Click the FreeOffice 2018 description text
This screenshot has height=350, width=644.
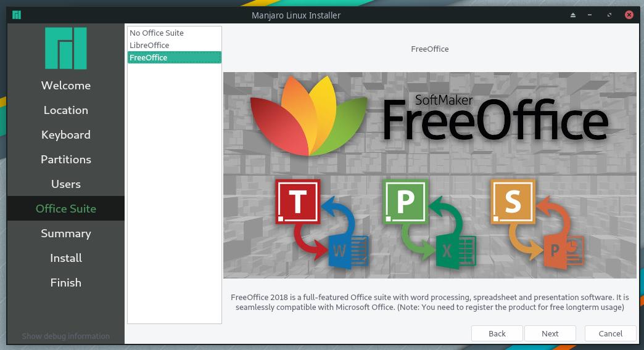429,302
